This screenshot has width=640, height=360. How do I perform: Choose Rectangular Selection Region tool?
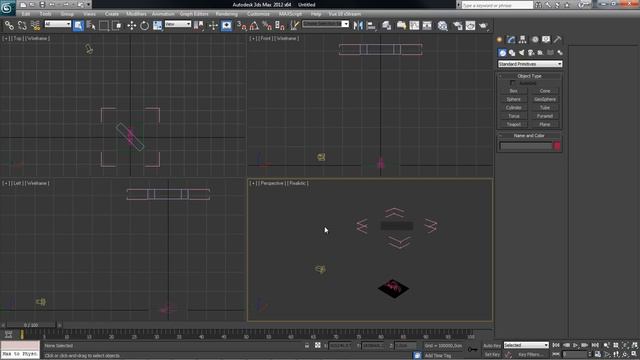tap(104, 26)
